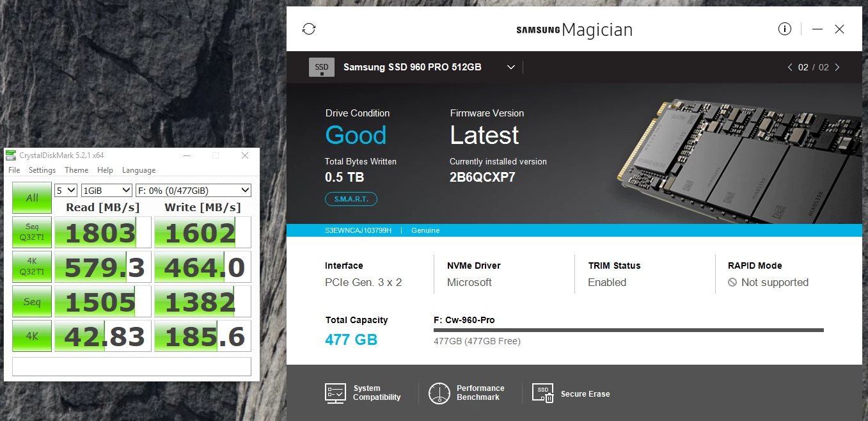Click the Genuine label
Screen dimensions: 868x421
pyautogui.click(x=425, y=230)
